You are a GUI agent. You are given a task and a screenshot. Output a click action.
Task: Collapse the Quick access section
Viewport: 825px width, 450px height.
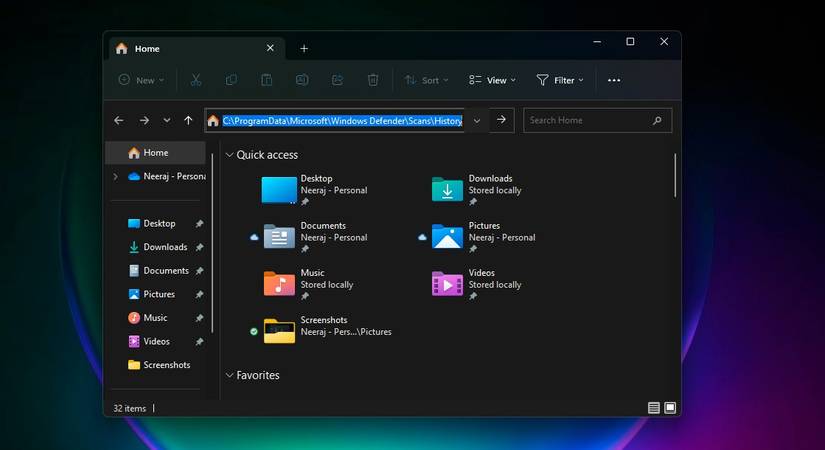pos(230,155)
